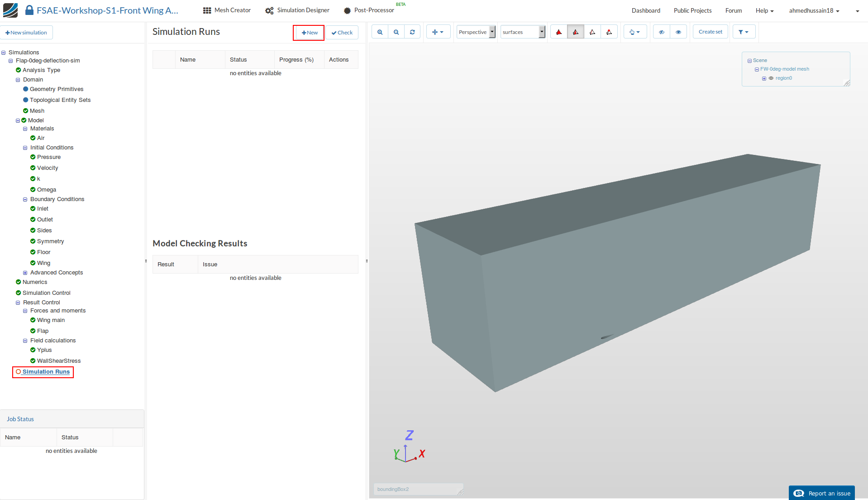Select the zoom in tool
The height and width of the screenshot is (500, 868).
point(380,32)
